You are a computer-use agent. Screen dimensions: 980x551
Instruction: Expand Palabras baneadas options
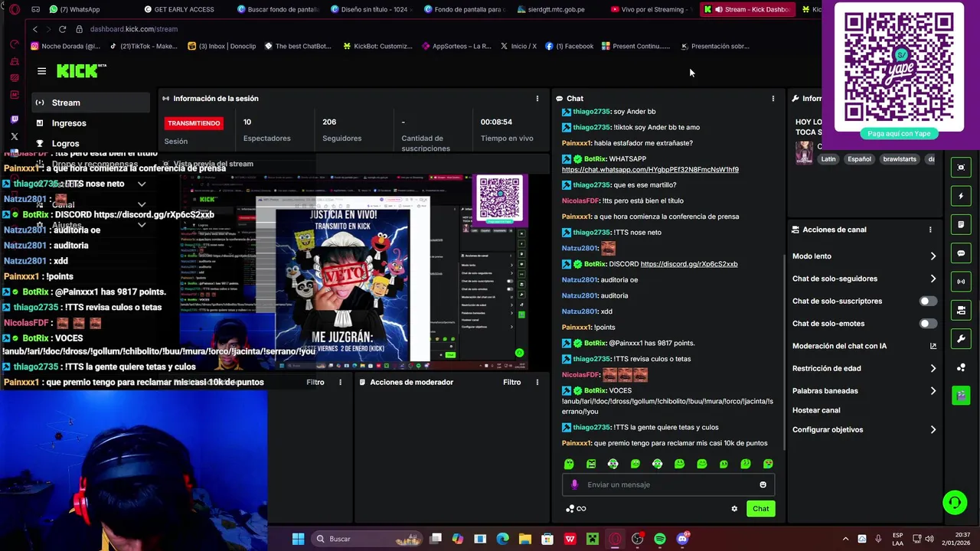[x=933, y=391]
